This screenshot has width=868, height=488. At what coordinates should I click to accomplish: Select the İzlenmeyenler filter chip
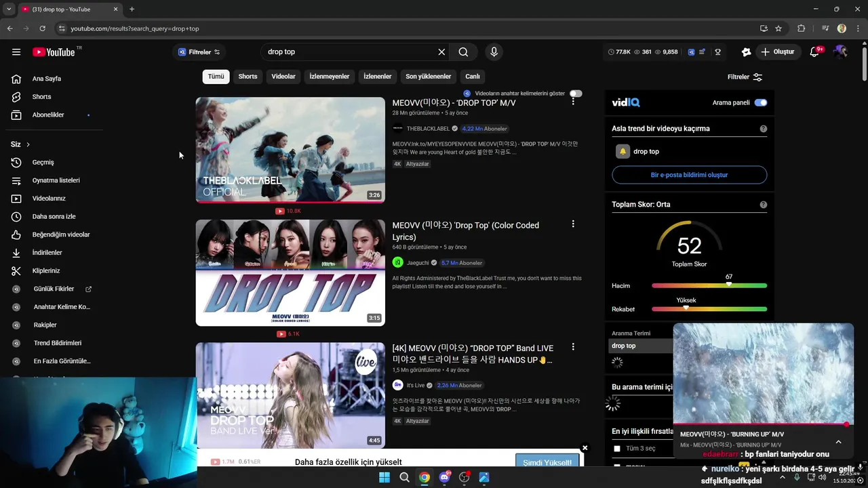330,77
